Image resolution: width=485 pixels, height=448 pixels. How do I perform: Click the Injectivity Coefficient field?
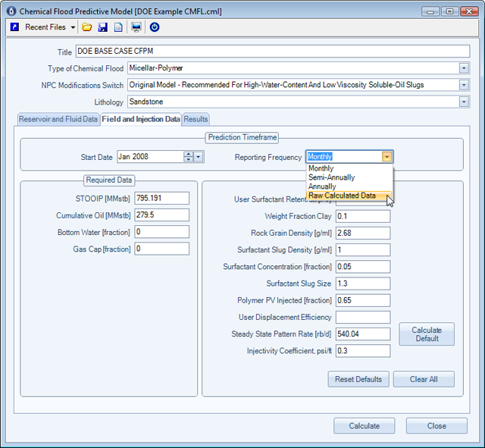tap(363, 351)
